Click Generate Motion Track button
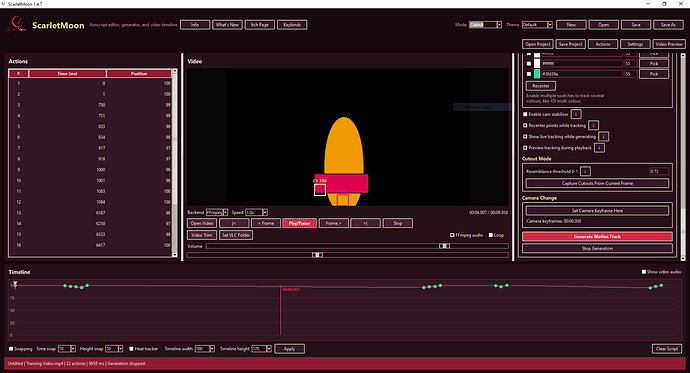This screenshot has width=690, height=373. [597, 236]
